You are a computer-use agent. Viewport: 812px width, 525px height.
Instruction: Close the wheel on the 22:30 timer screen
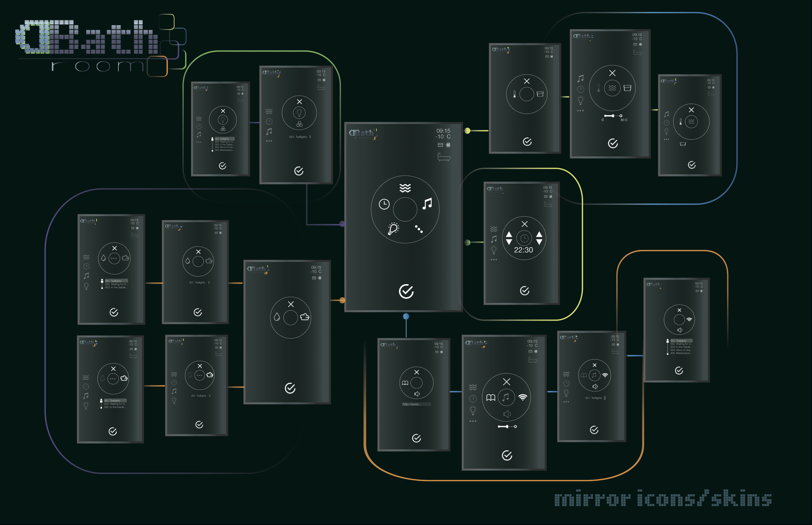pos(525,224)
